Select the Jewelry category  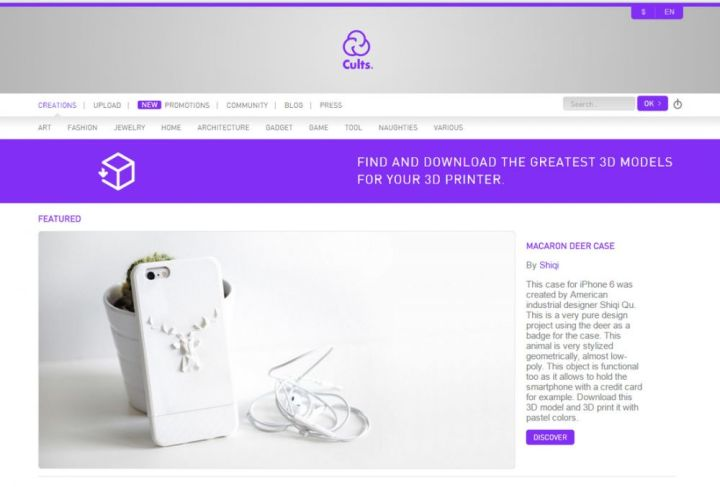click(129, 128)
